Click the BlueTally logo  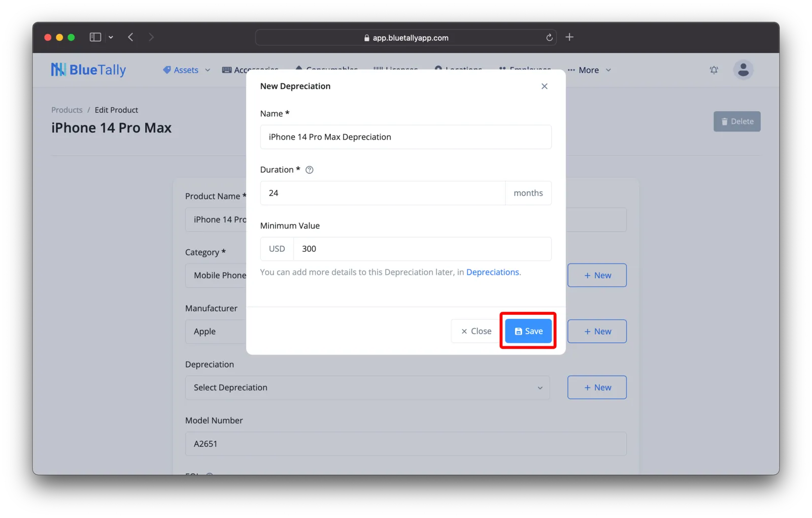click(88, 70)
